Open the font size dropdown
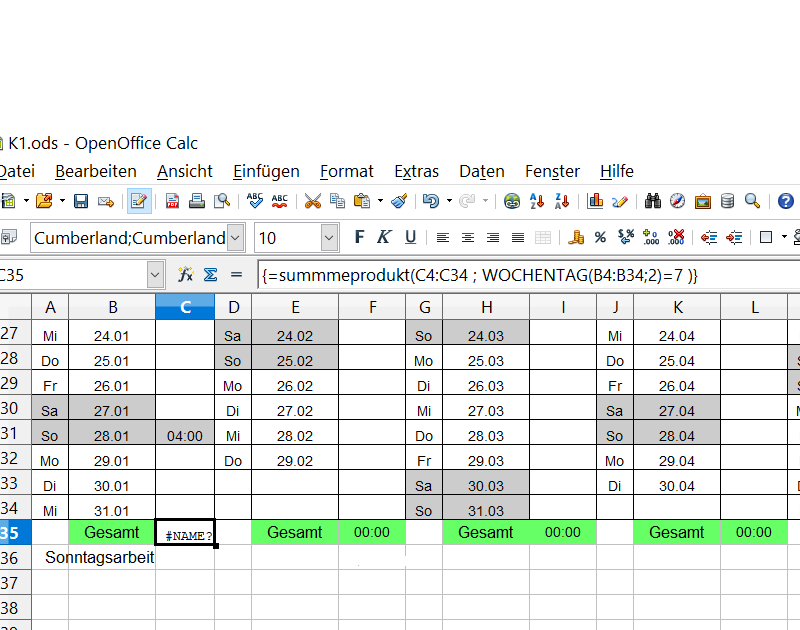 pos(329,238)
